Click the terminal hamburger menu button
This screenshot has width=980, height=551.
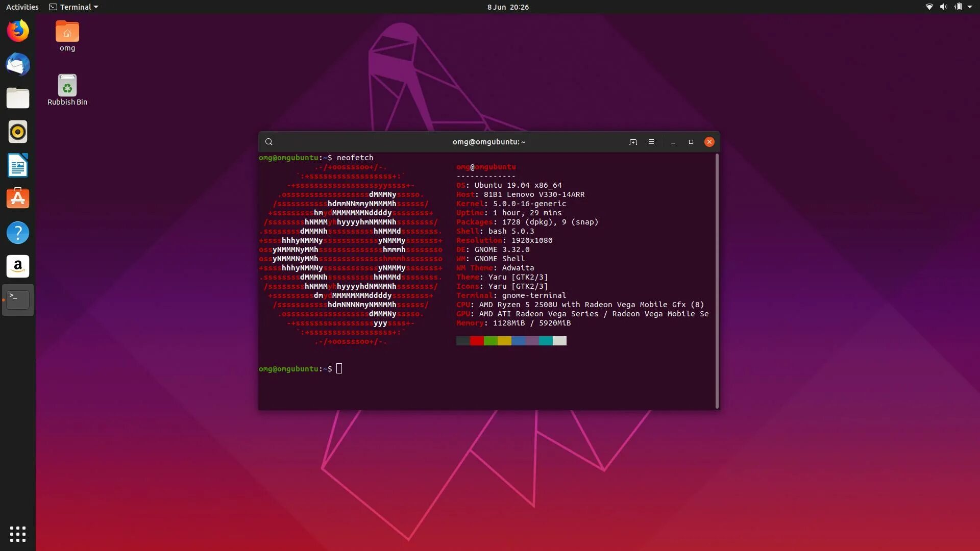[x=650, y=141]
